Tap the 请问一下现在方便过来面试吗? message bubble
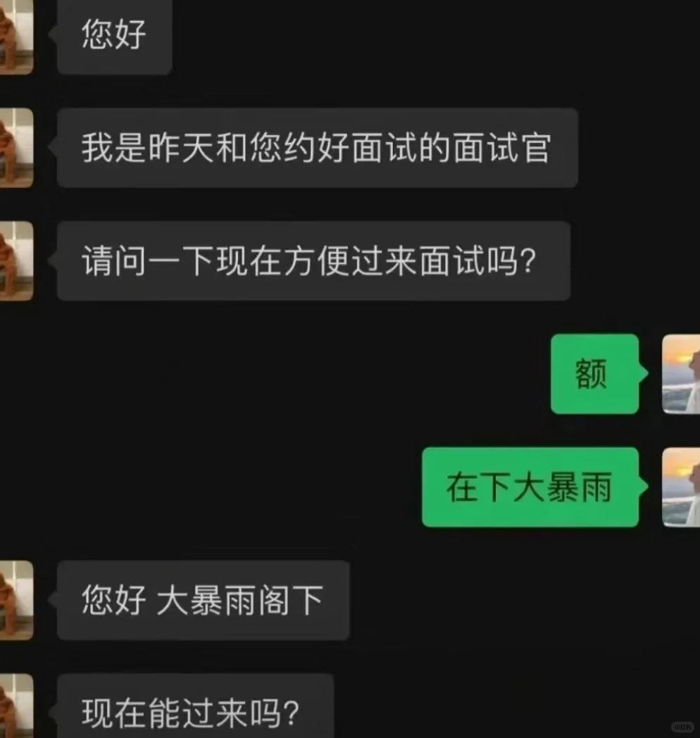This screenshot has height=738, width=700. (313, 261)
